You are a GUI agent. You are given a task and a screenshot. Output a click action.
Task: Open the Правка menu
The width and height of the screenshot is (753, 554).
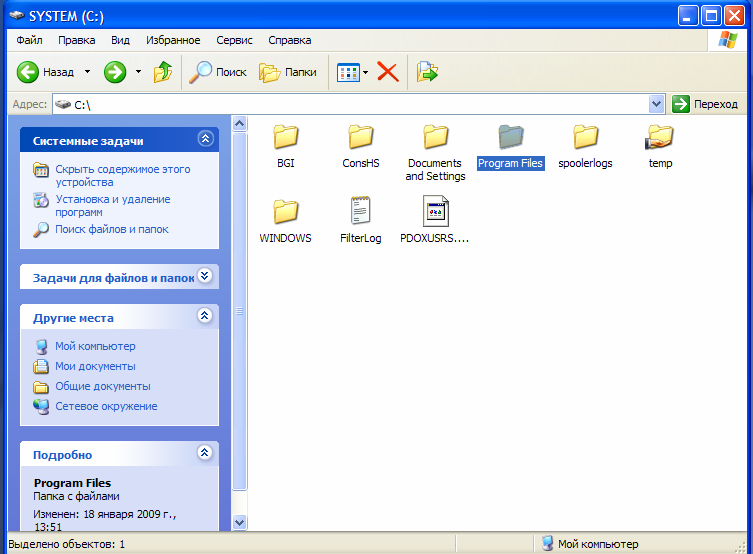[76, 40]
